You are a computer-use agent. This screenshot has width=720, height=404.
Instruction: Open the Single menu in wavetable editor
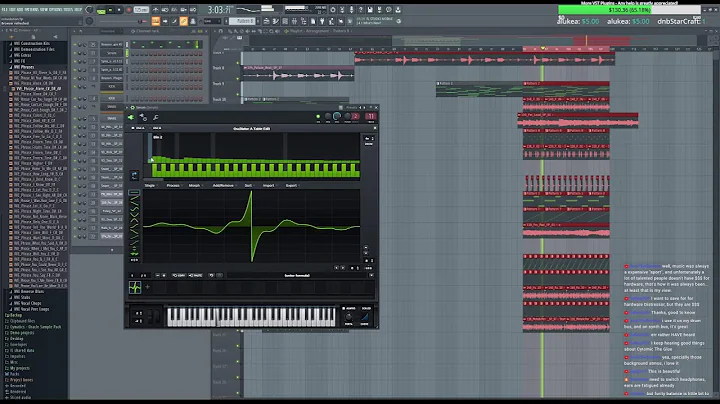coord(150,185)
